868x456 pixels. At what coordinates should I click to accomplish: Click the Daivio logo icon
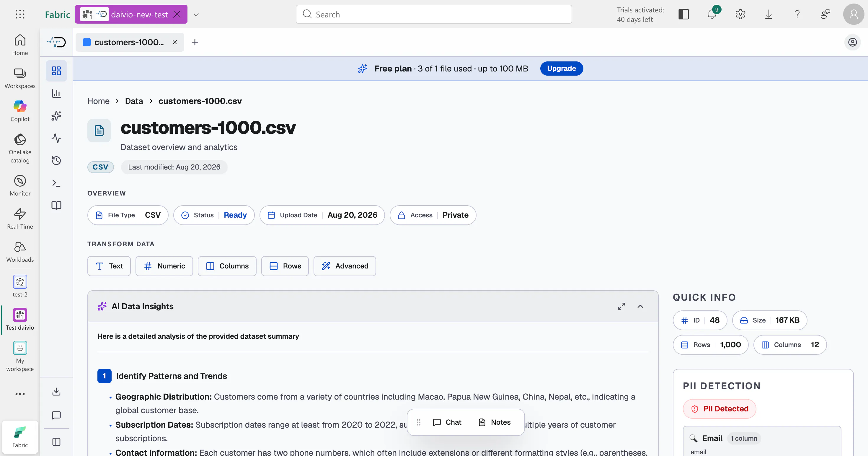56,42
